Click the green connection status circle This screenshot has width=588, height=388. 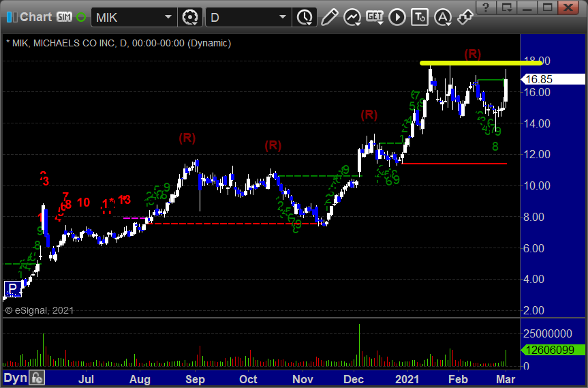point(81,17)
